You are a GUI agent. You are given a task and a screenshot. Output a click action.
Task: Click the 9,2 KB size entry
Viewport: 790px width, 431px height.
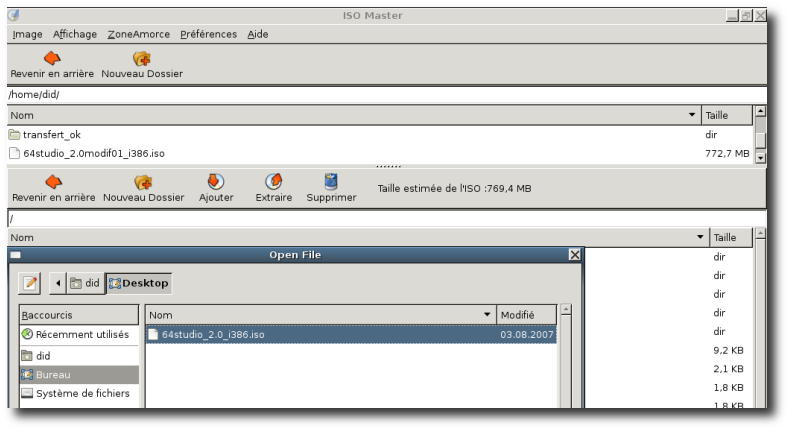[x=728, y=350]
